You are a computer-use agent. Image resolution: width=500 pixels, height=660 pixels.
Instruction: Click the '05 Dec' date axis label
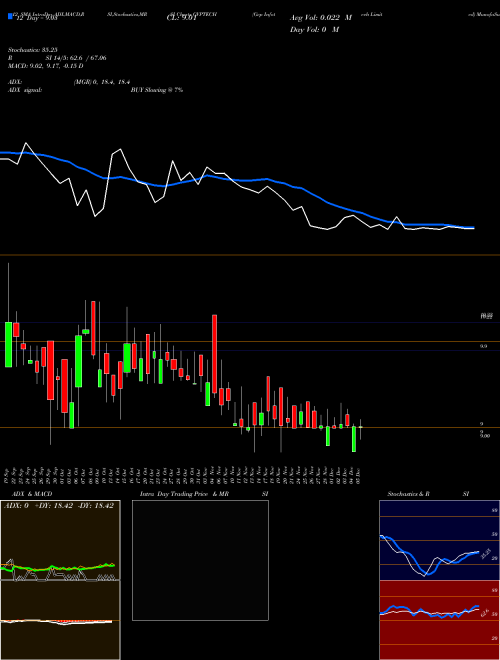pos(358,475)
